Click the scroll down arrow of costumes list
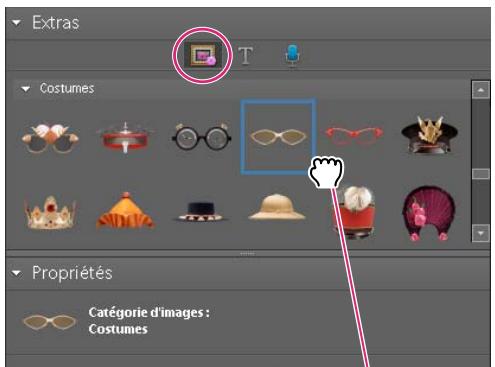Image resolution: width=495 pixels, height=367 pixels. pyautogui.click(x=481, y=233)
